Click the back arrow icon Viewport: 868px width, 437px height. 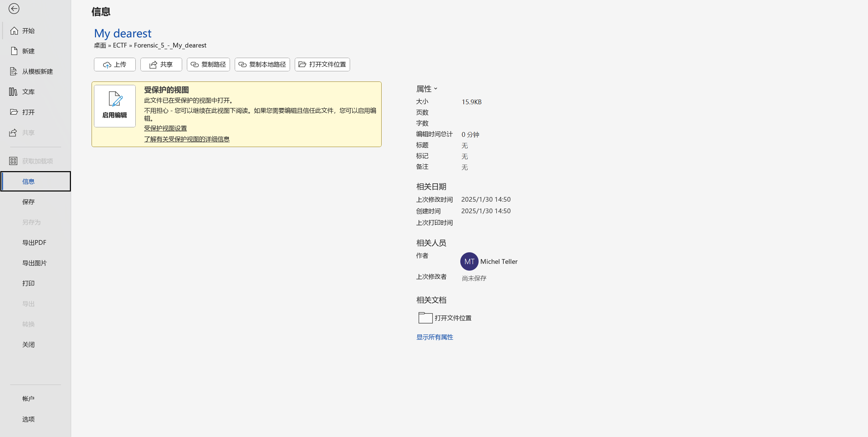click(x=14, y=8)
